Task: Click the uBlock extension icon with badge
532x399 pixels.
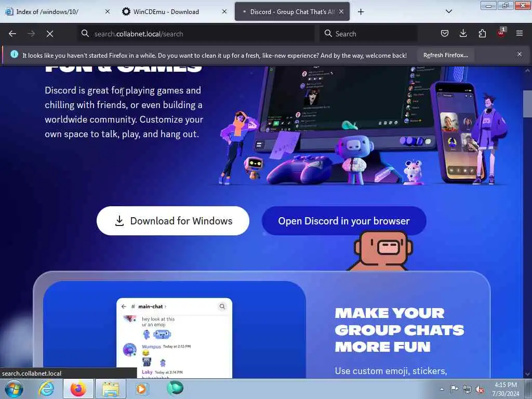Action: pos(501,33)
